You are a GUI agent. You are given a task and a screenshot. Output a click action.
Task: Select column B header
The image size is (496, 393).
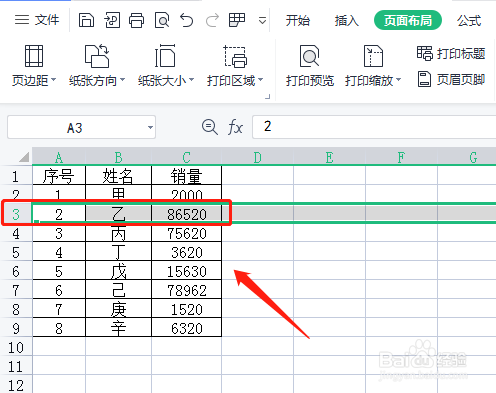click(119, 157)
